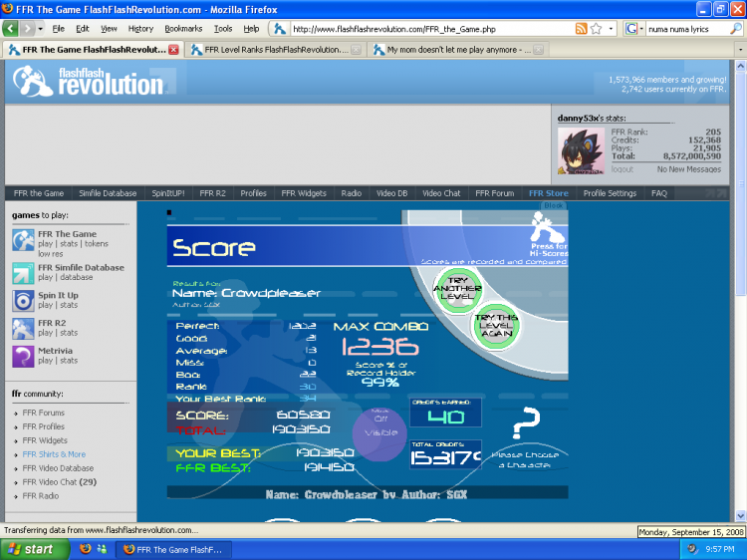The height and width of the screenshot is (560, 747).
Task: Click the FlashFlash Revolution logo
Action: (89, 81)
